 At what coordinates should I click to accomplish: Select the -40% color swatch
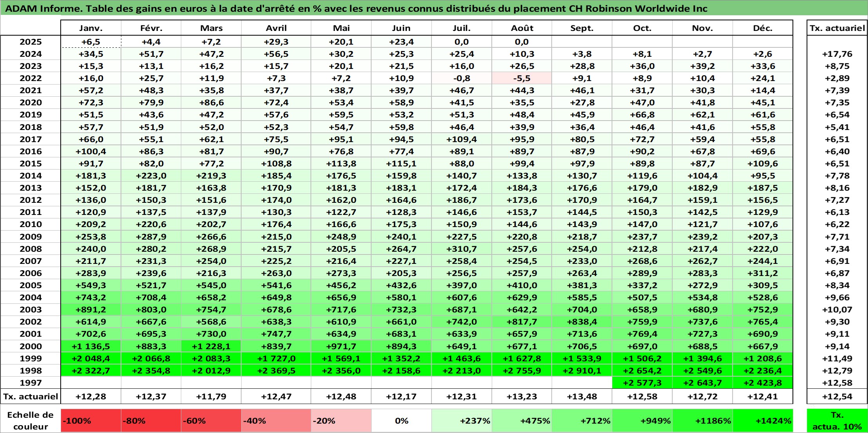[x=276, y=421]
